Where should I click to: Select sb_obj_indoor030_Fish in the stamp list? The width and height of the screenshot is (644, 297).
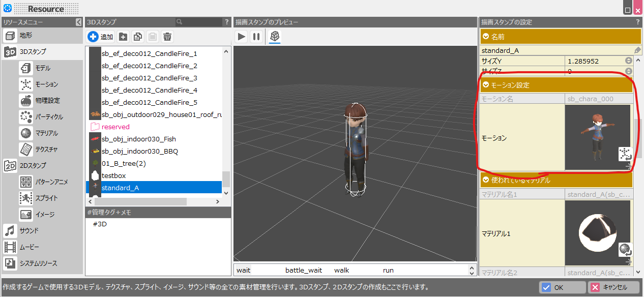point(138,139)
